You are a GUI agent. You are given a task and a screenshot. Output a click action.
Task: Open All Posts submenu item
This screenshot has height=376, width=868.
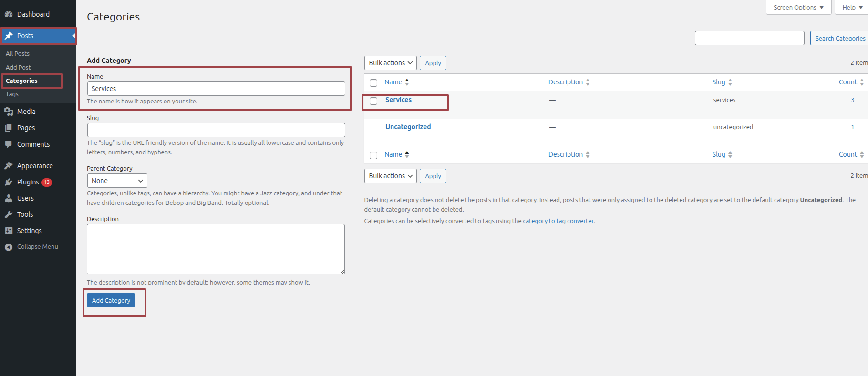pos(18,54)
